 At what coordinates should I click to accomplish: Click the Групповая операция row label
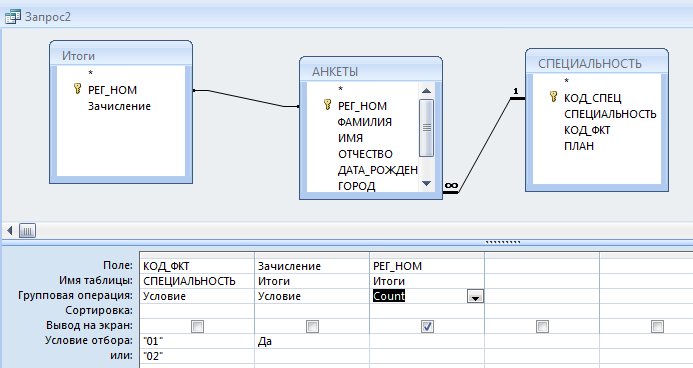tap(75, 296)
